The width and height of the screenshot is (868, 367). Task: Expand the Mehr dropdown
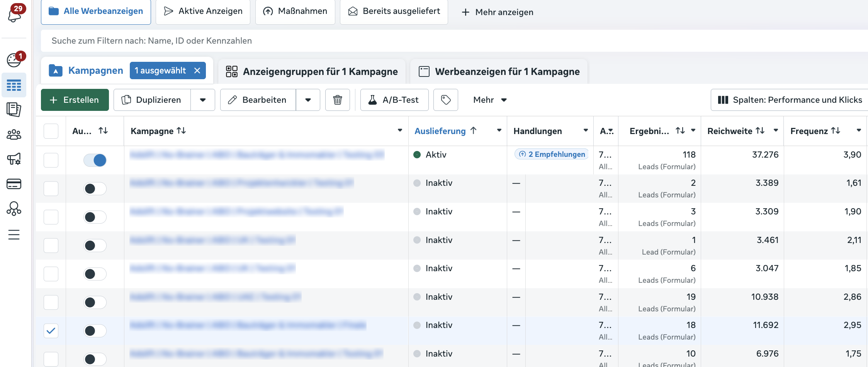490,100
